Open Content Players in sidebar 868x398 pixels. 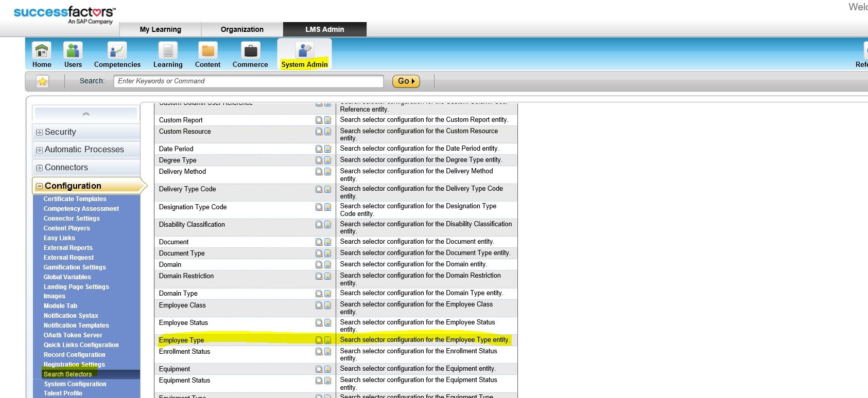pyautogui.click(x=66, y=228)
